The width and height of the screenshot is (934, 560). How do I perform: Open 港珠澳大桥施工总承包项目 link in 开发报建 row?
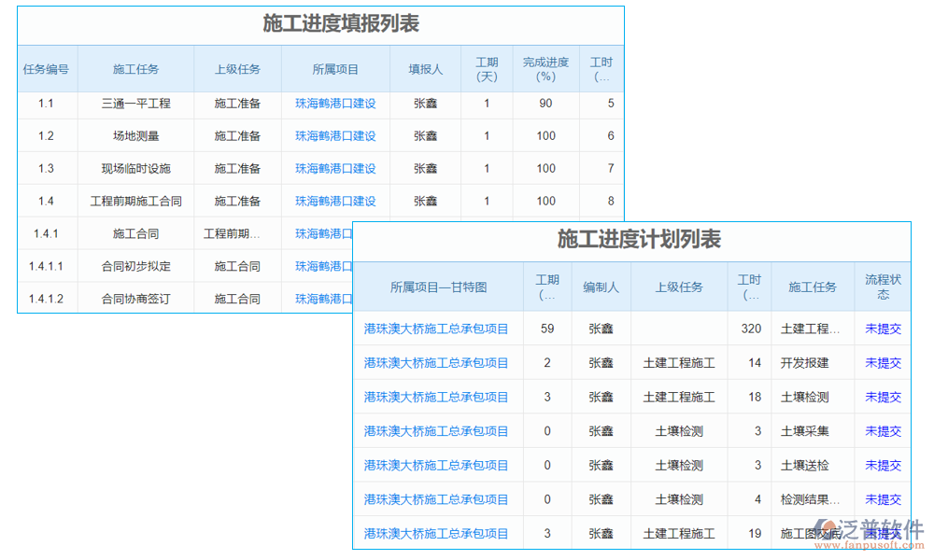point(437,362)
